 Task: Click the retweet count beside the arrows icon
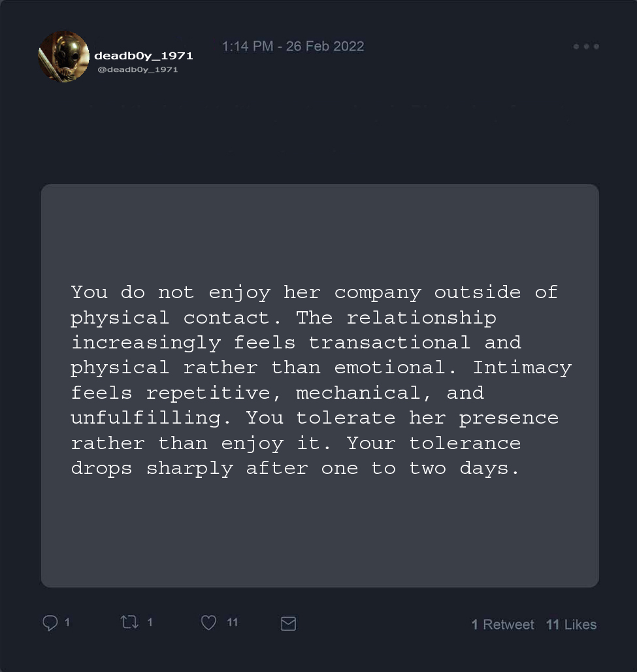coord(150,622)
